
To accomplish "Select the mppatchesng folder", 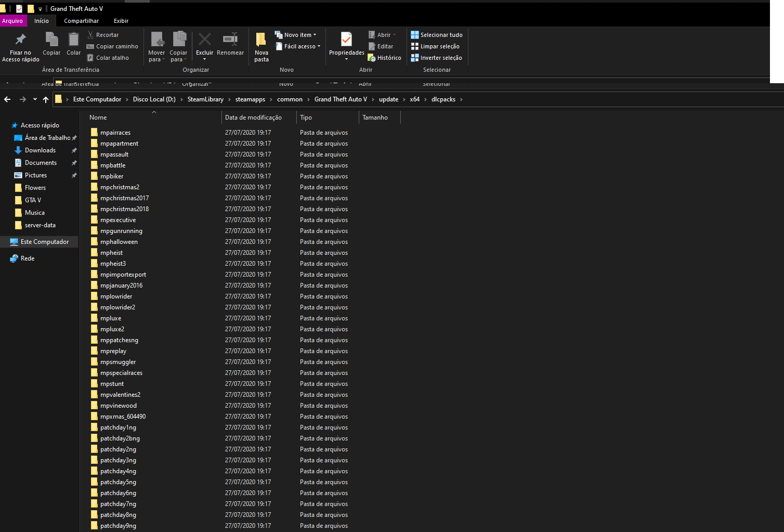I will pyautogui.click(x=119, y=340).
